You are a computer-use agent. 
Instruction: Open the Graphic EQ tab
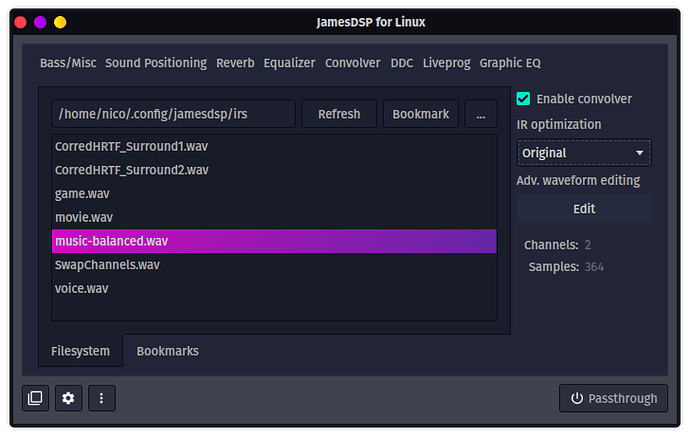coord(510,63)
